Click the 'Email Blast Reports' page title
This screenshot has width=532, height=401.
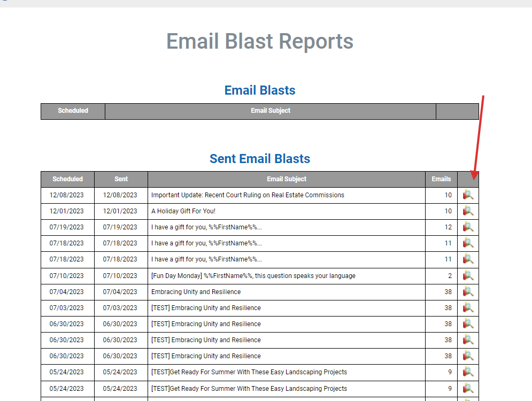point(260,41)
